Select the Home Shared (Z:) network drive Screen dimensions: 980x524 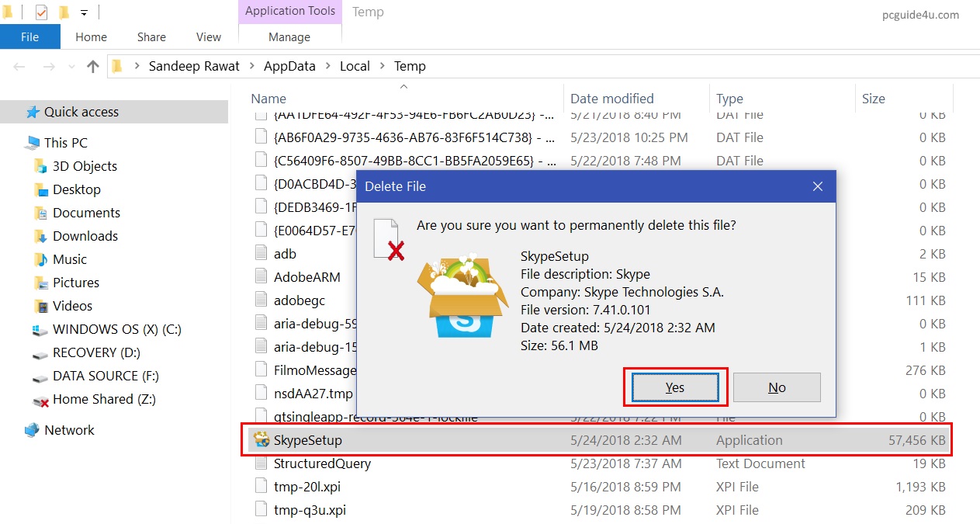point(104,399)
